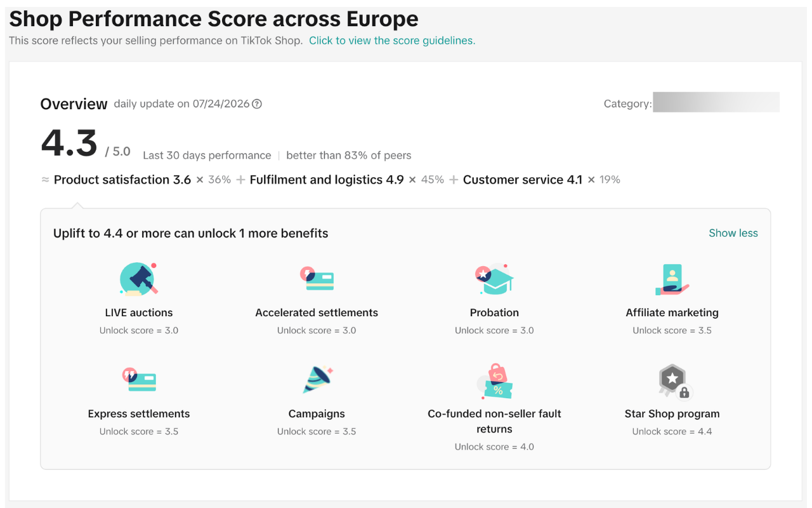Viewport: 812px width, 508px height.
Task: Click the "LIVE auctions" label
Action: (139, 312)
